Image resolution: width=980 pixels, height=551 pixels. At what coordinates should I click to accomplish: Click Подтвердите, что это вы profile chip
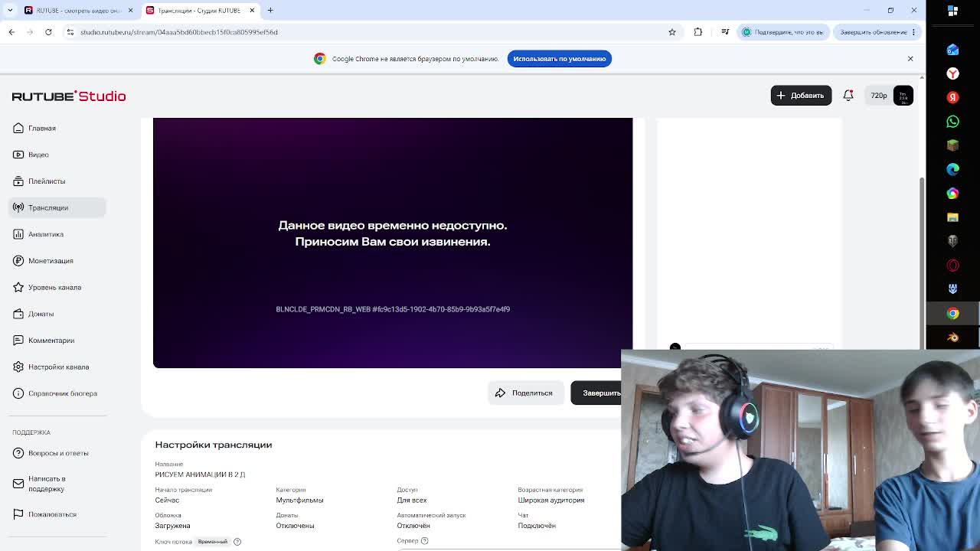pos(783,32)
